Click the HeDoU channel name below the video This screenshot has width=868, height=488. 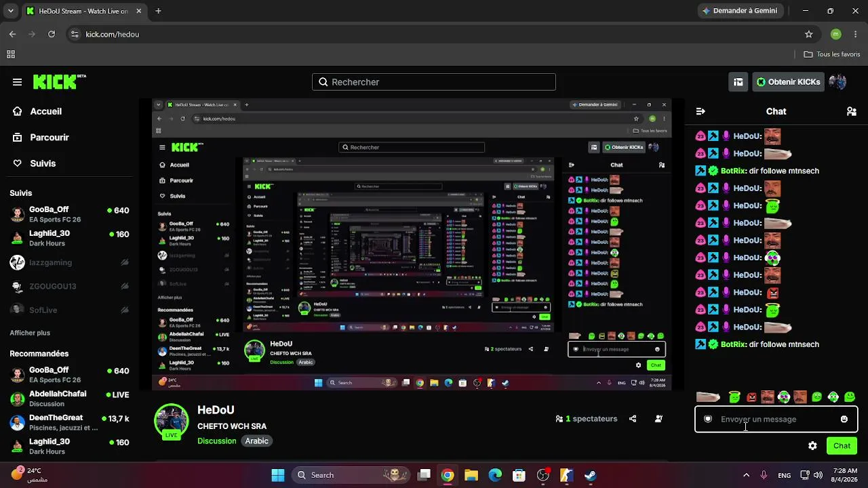pos(216,410)
